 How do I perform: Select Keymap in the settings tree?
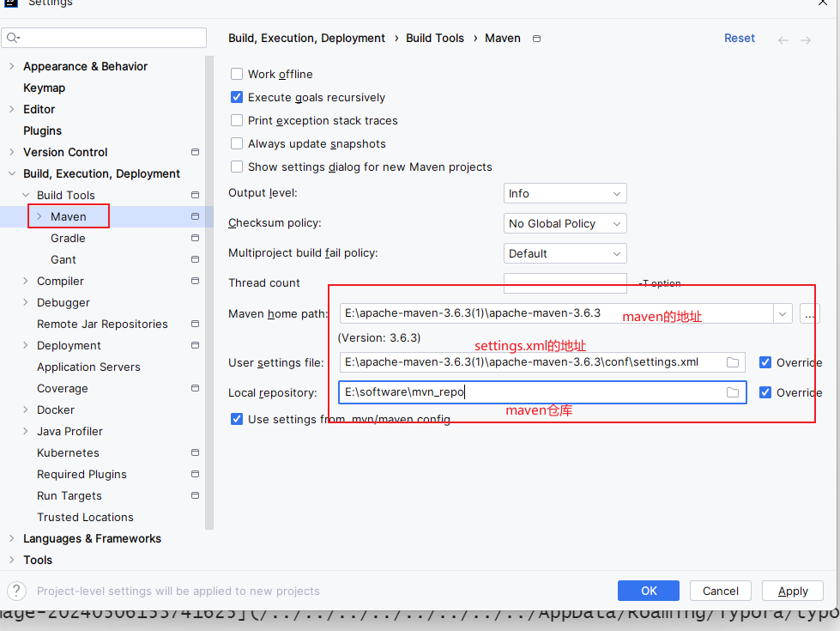[x=44, y=88]
